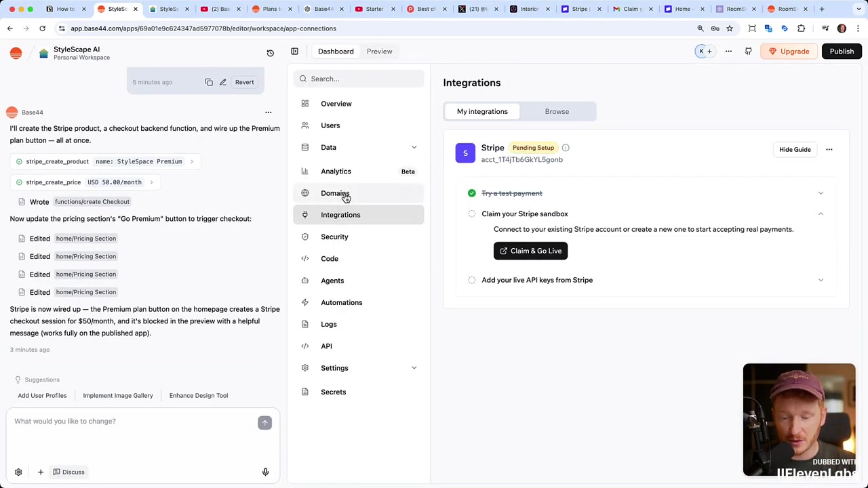Open Base44 message options ellipsis
Viewport: 868px width, 488px height.
[268, 113]
